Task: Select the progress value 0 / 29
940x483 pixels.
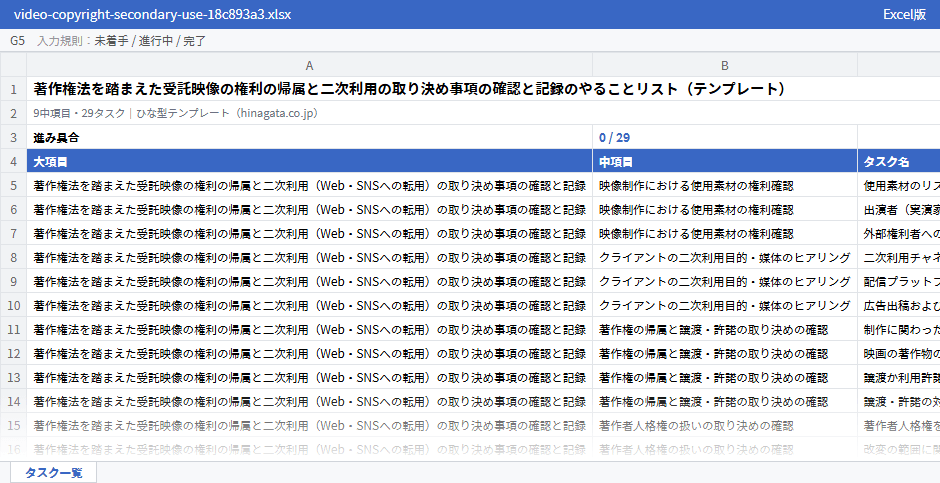Action: pos(725,137)
